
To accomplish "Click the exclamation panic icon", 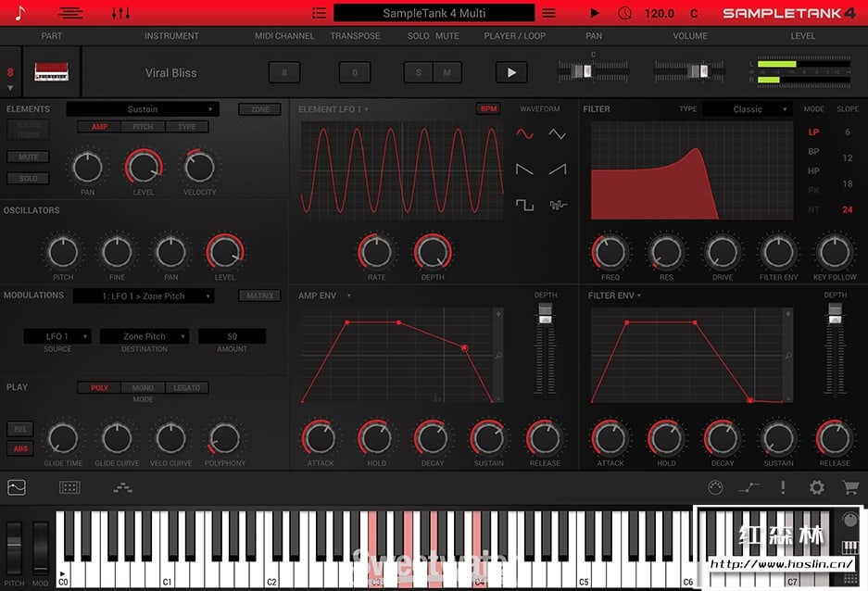I will click(783, 487).
